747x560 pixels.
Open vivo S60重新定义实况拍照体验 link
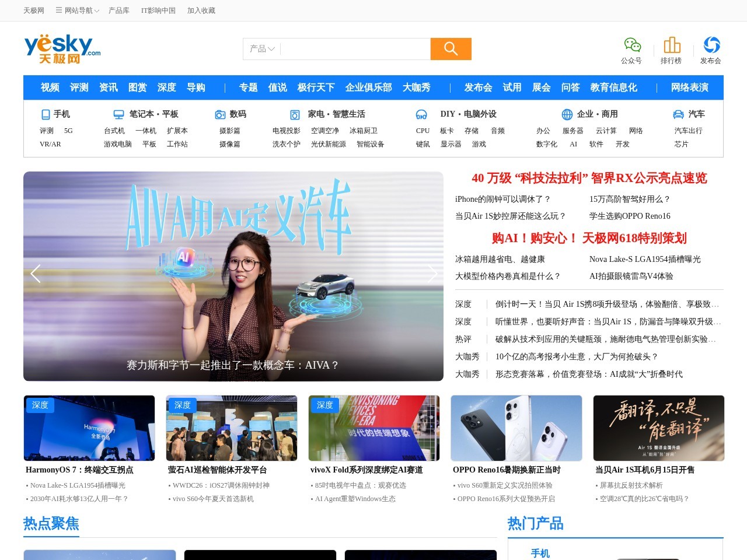click(x=505, y=485)
